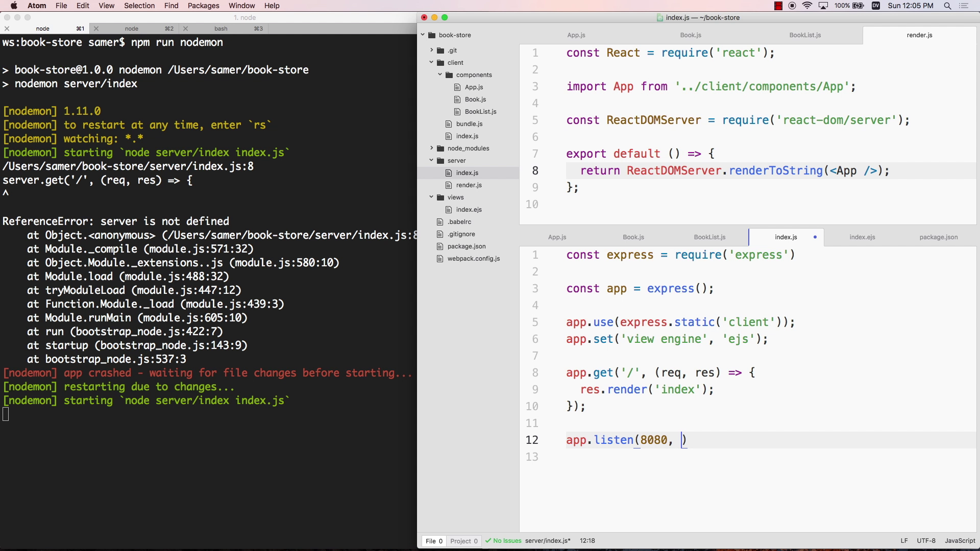Switch to package.json tab in bottom pane
The image size is (980, 551).
938,237
